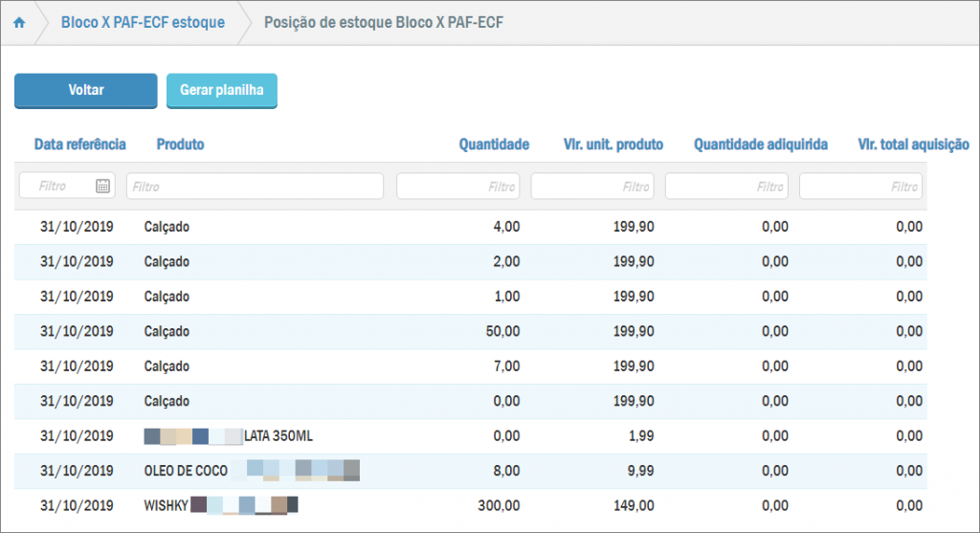Sort by Quantidade column header

pyautogui.click(x=494, y=144)
